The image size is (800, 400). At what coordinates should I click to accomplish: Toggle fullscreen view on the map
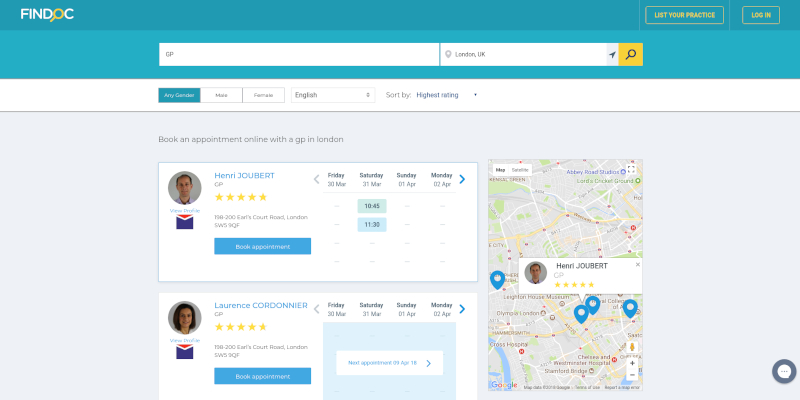[630, 171]
